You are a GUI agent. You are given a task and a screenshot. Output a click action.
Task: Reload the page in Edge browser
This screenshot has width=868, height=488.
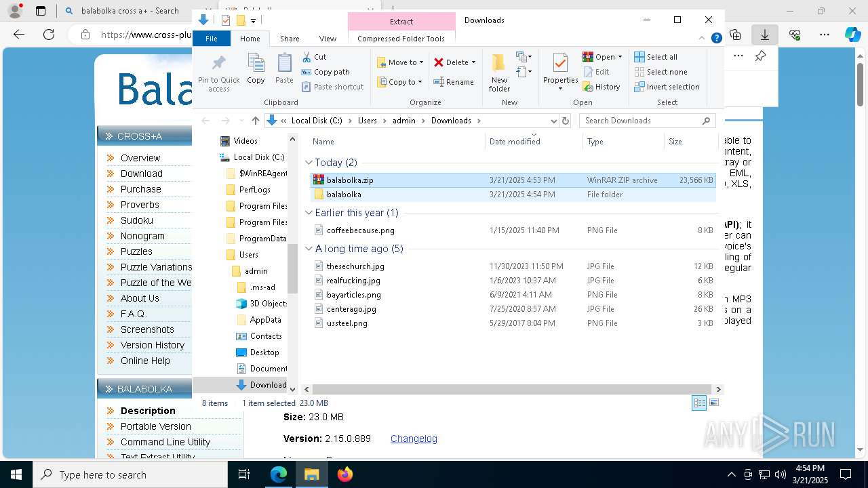click(48, 35)
